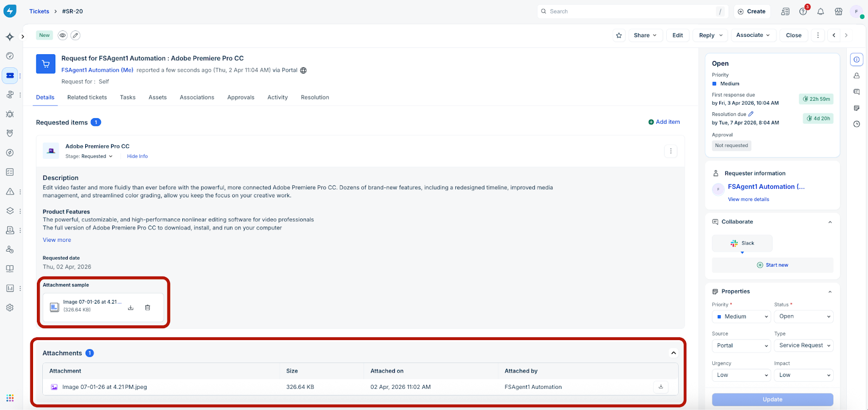The width and height of the screenshot is (868, 410).
Task: Open the conversations chat icon in right rail
Action: pos(857,92)
